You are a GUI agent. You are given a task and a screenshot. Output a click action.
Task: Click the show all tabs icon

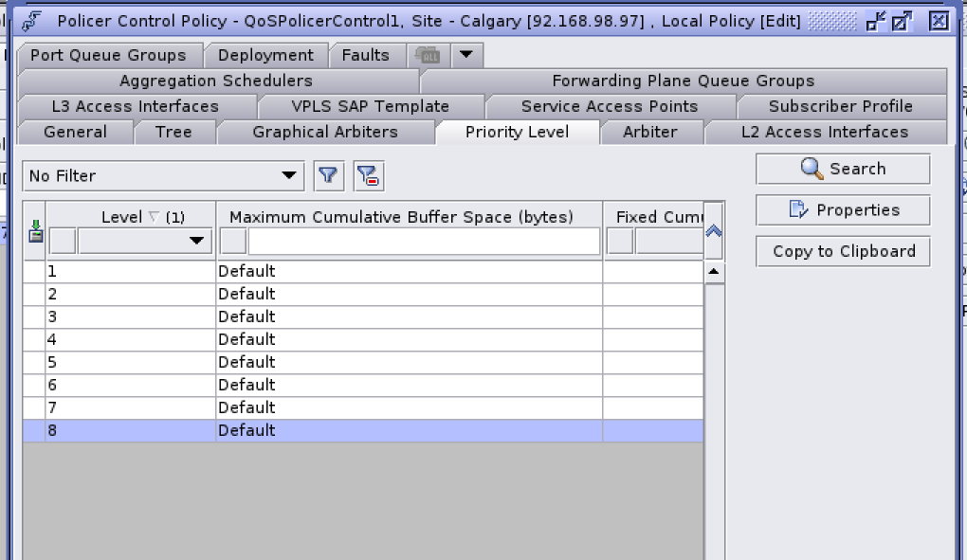coord(428,56)
